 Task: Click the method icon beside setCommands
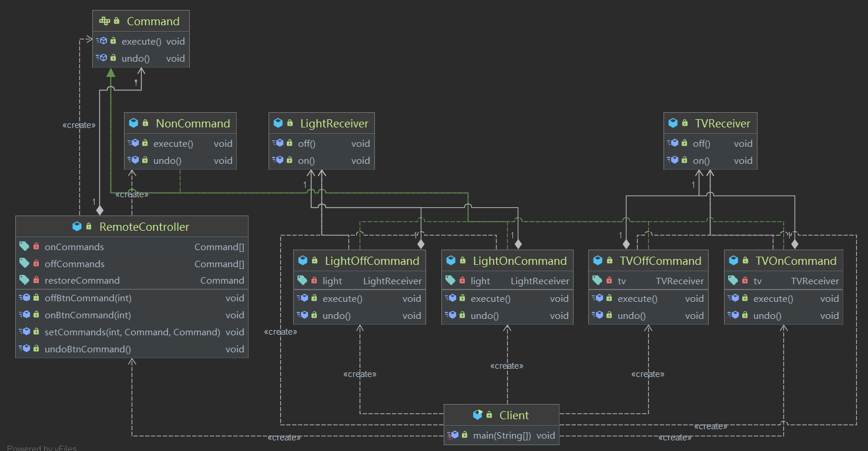[24, 332]
